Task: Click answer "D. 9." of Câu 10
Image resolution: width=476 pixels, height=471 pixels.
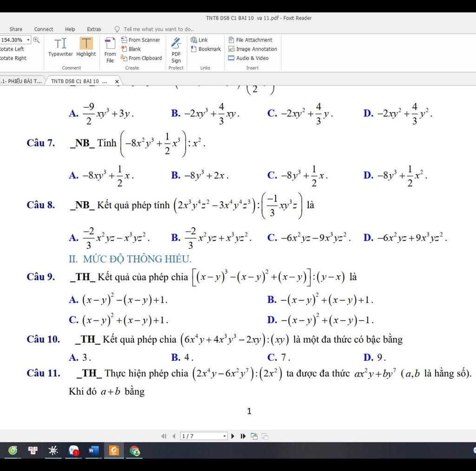Action: [x=375, y=358]
